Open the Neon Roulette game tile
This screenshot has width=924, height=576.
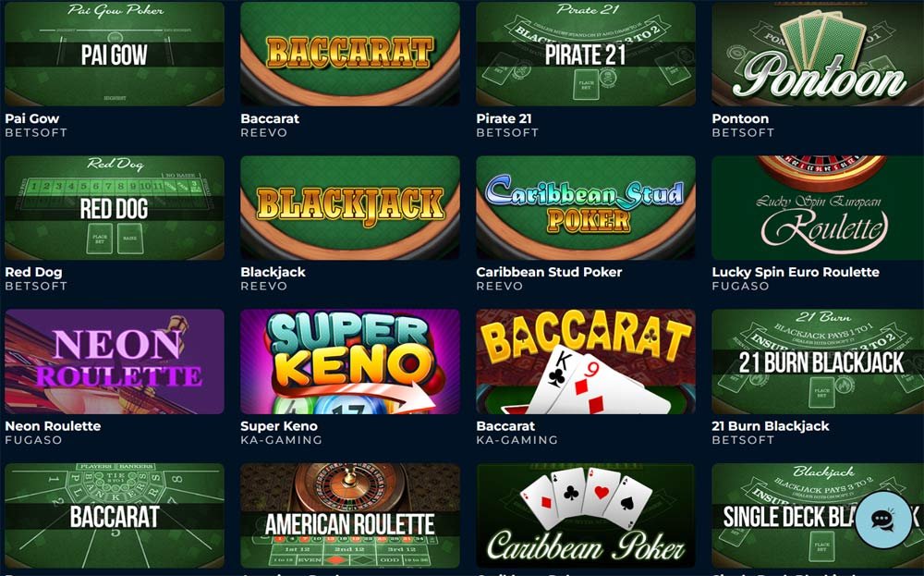(x=115, y=362)
